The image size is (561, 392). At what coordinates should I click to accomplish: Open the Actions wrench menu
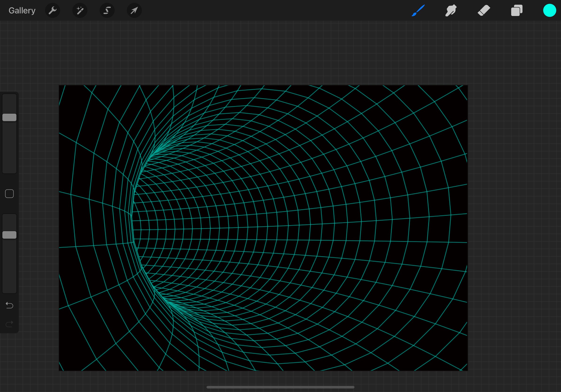[x=53, y=11]
